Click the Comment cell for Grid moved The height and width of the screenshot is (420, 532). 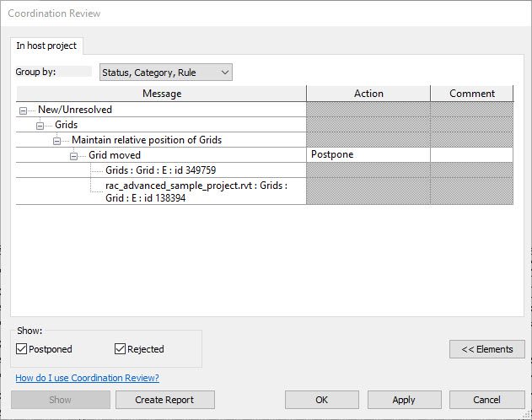(471, 155)
